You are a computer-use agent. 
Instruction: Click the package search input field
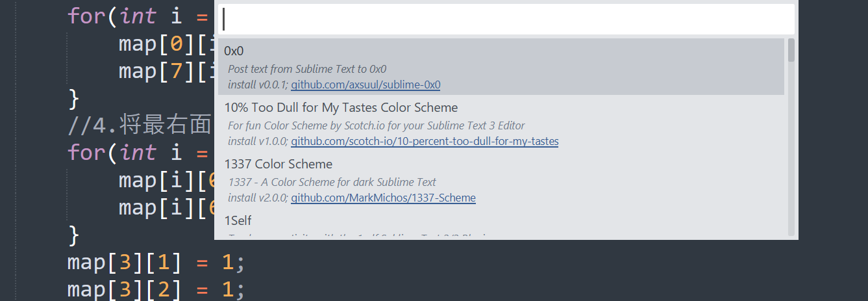[506, 20]
